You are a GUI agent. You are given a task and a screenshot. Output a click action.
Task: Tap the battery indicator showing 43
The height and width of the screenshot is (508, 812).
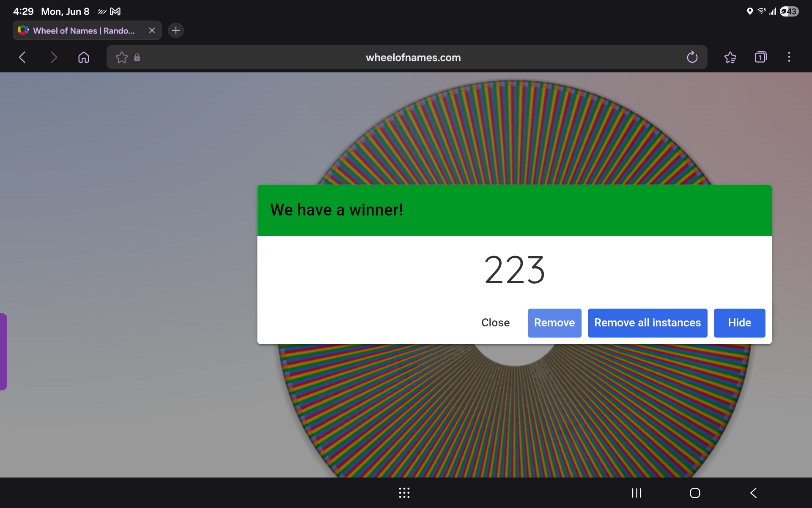coord(789,11)
